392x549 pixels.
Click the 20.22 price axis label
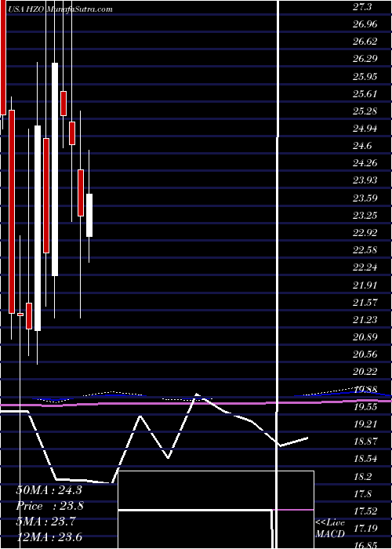pyautogui.click(x=365, y=371)
